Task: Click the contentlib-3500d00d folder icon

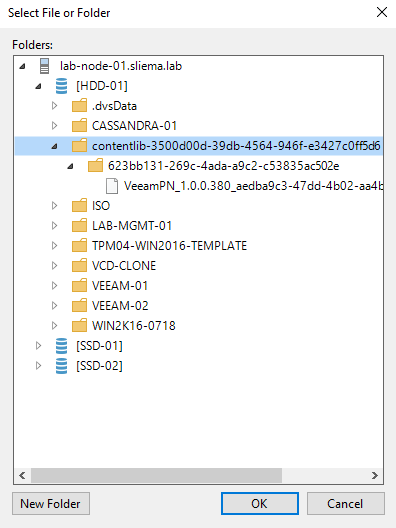Action: point(79,146)
